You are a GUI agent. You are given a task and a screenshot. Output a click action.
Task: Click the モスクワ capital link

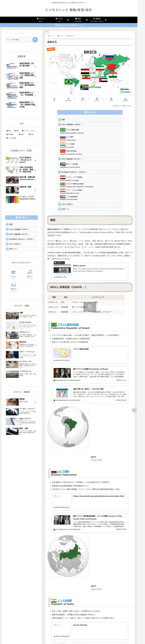tap(96, 589)
